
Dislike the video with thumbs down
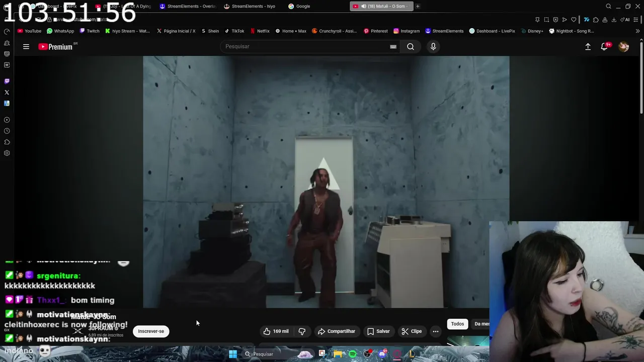point(302,331)
